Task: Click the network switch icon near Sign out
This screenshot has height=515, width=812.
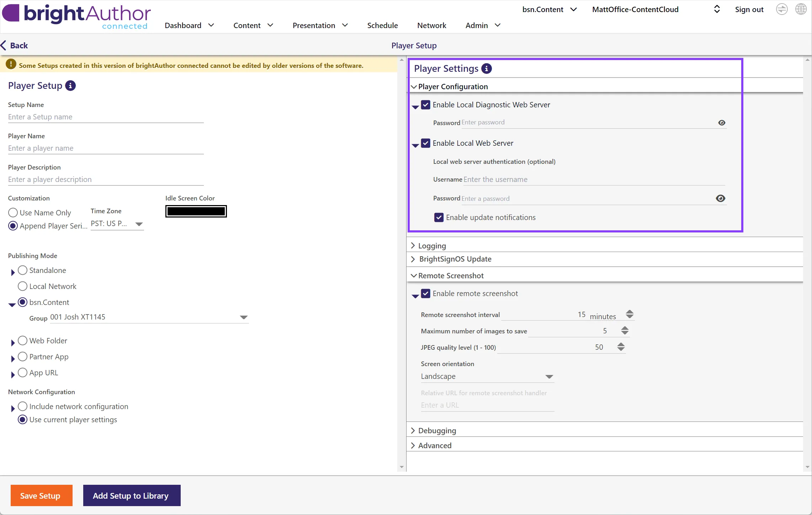Action: (x=781, y=9)
